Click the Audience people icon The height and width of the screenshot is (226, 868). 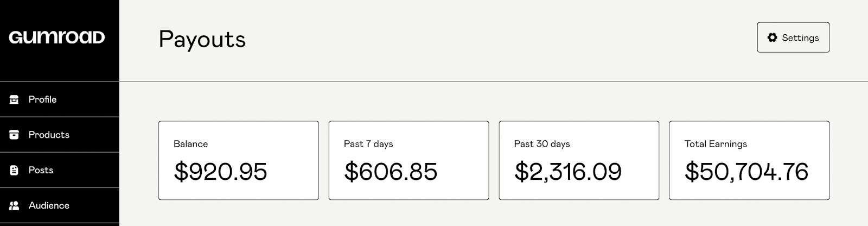point(15,205)
